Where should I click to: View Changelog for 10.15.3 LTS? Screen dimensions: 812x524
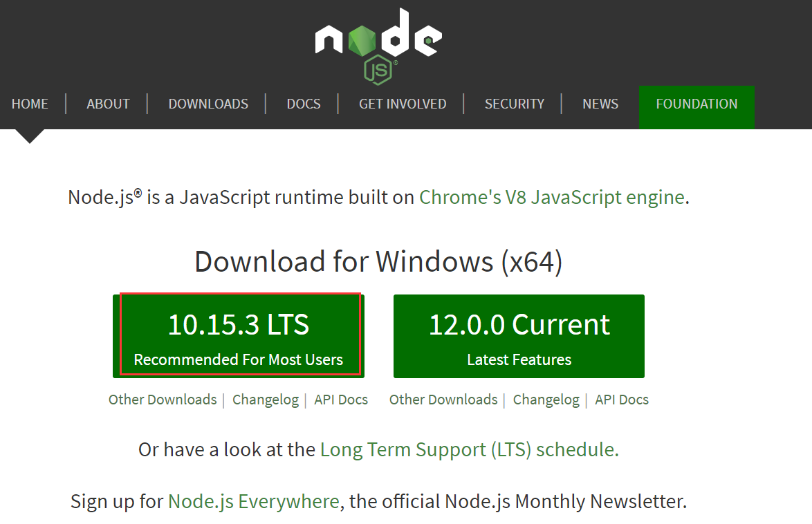coord(266,400)
